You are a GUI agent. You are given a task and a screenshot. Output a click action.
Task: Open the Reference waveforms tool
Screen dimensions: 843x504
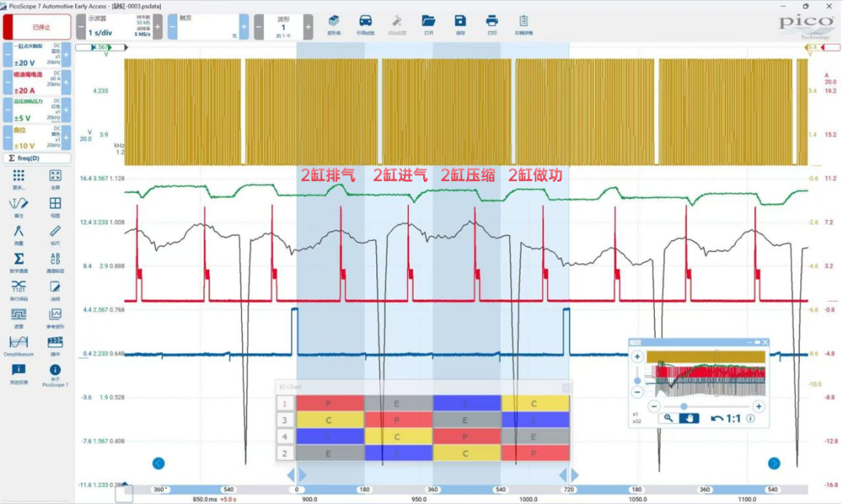(x=55, y=318)
